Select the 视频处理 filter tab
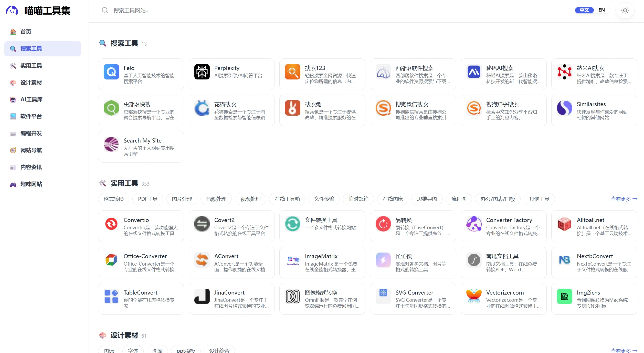Viewport: 644px width, 353px height. tap(250, 199)
